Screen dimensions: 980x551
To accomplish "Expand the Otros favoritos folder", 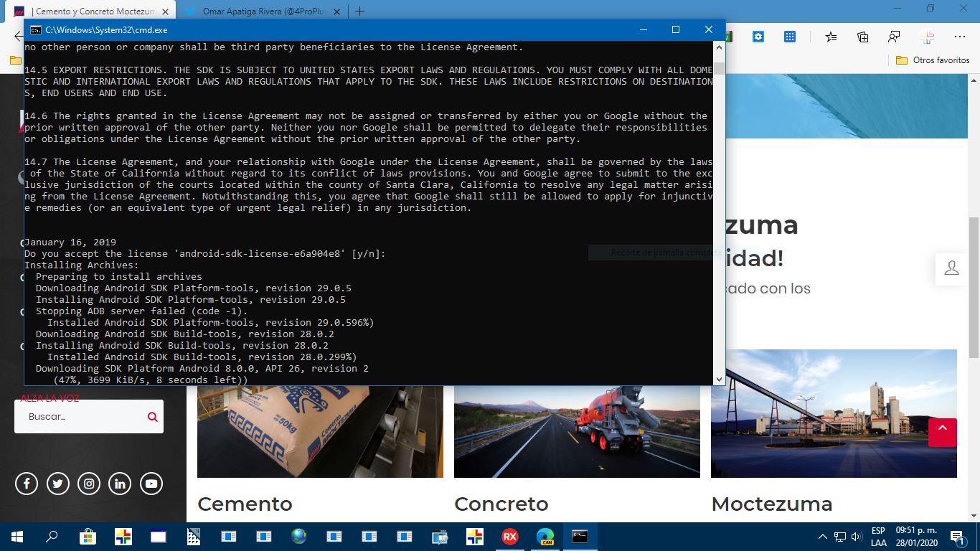I will pyautogui.click(x=933, y=60).
